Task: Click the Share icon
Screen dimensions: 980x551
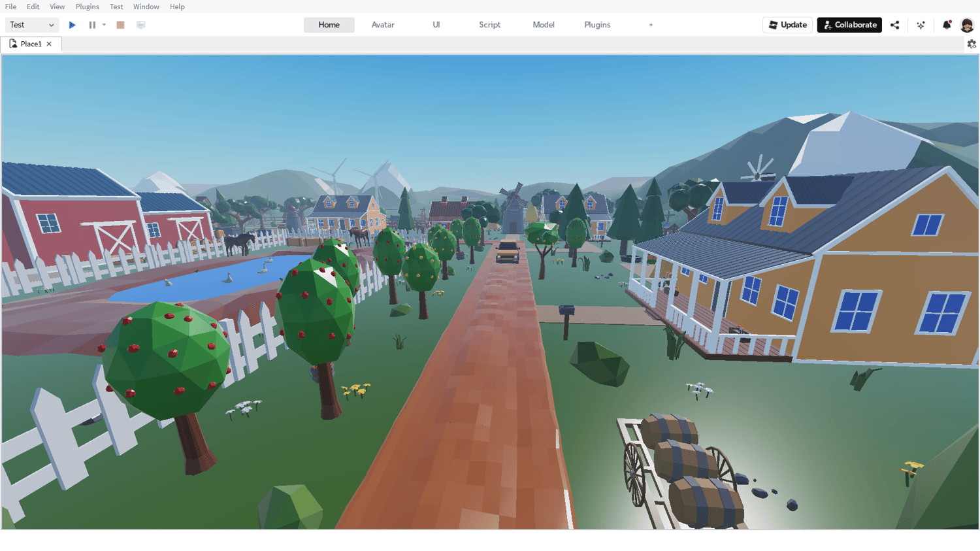Action: pyautogui.click(x=895, y=25)
